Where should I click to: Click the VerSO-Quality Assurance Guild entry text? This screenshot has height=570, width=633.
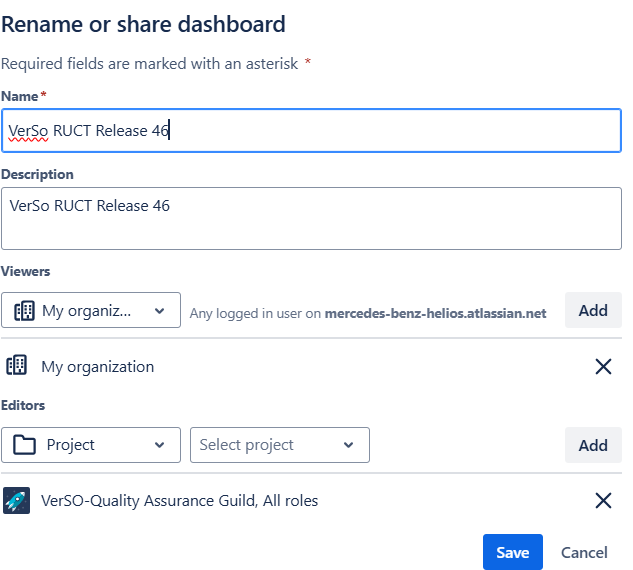(180, 501)
